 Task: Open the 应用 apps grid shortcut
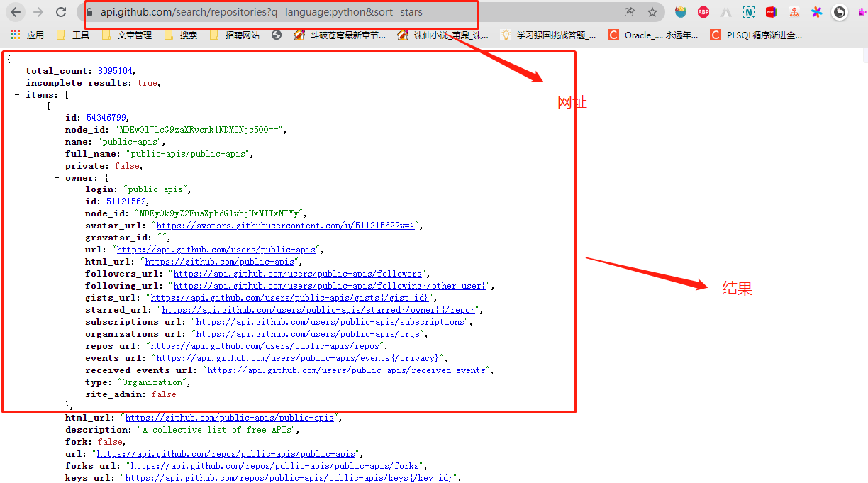pos(27,35)
